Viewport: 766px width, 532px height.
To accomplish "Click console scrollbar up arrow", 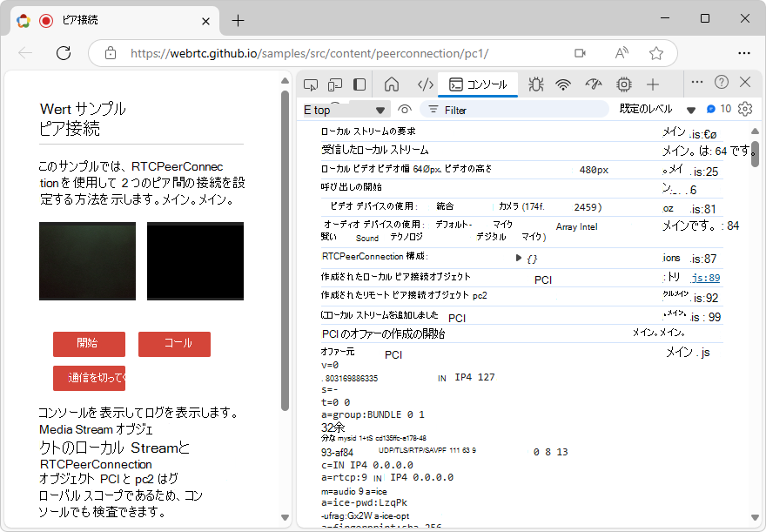I will pyautogui.click(x=755, y=131).
